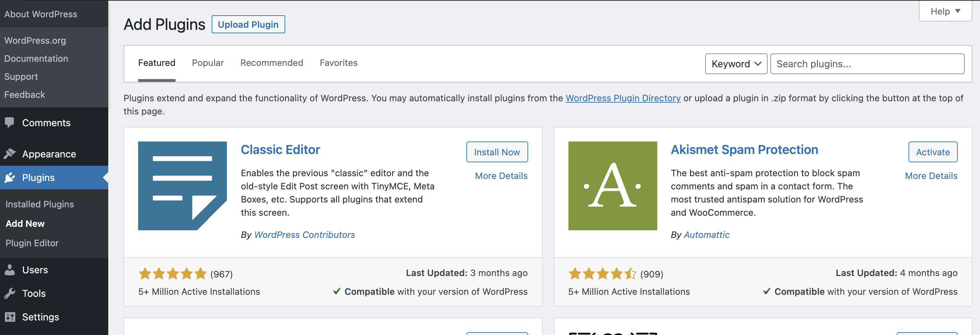Click the Akismet plugin green logo
The image size is (980, 335).
click(x=612, y=186)
